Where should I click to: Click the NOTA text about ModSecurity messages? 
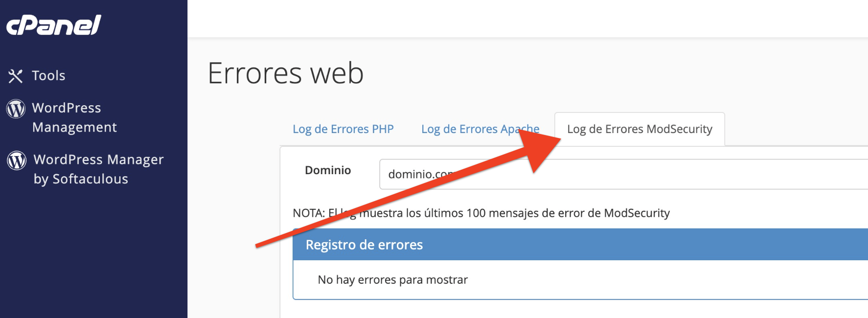(514, 213)
